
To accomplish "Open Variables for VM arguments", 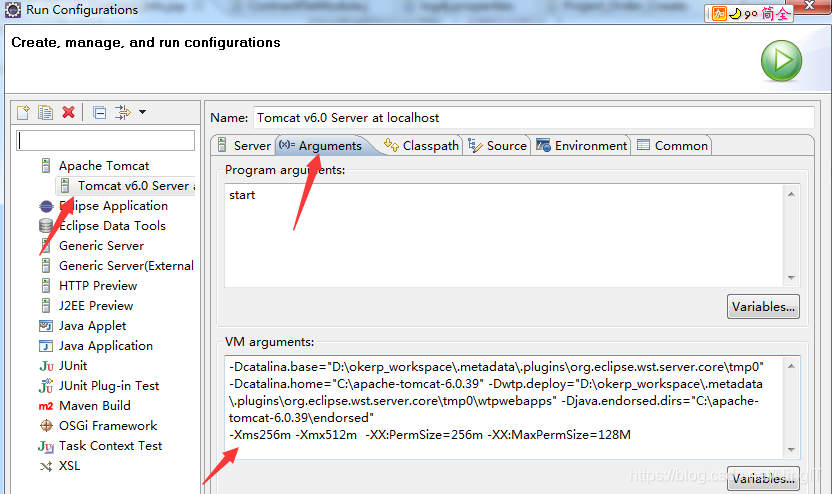I will click(x=763, y=479).
